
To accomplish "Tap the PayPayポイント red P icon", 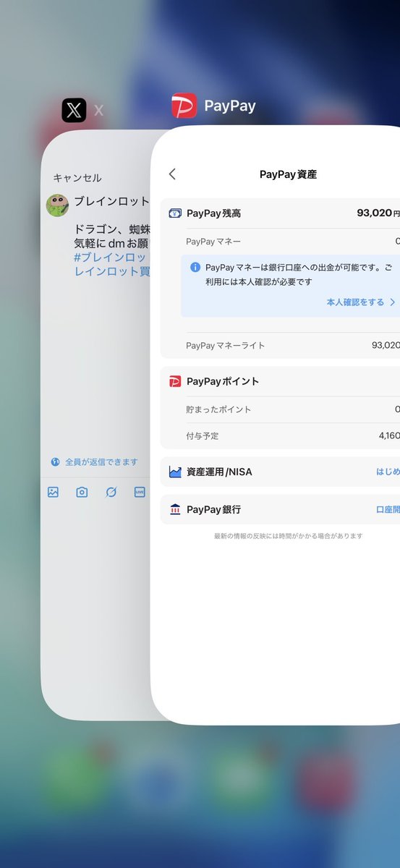I will [x=175, y=381].
